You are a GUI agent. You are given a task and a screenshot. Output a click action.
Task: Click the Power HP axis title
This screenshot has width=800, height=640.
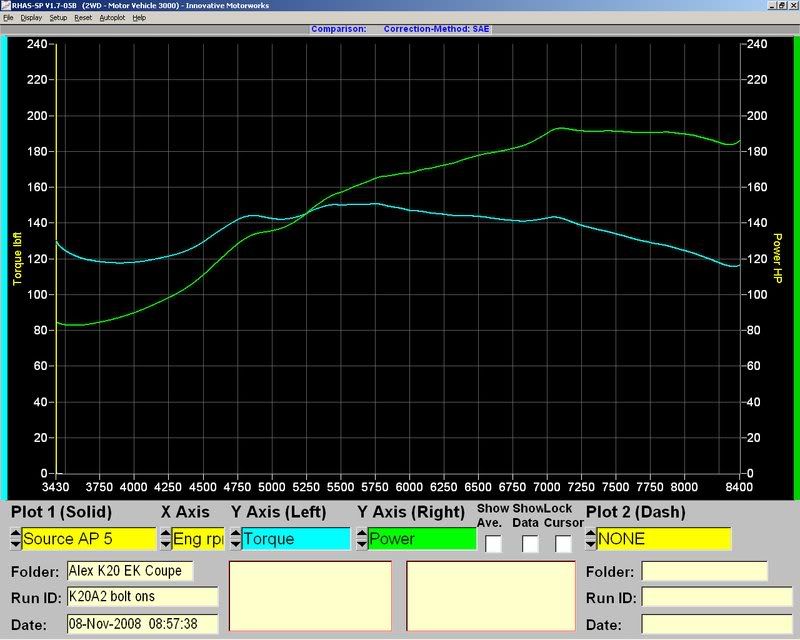(x=778, y=258)
